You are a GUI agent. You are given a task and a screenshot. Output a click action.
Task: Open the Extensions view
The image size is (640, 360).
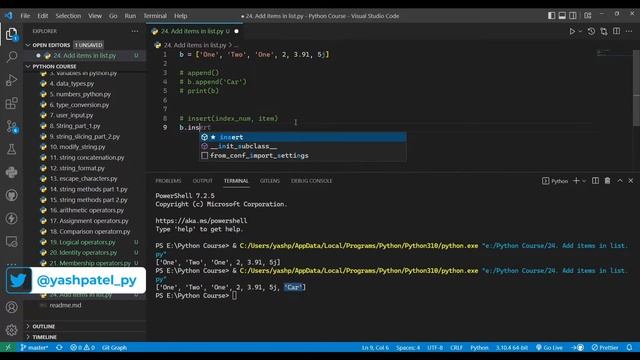[11, 103]
